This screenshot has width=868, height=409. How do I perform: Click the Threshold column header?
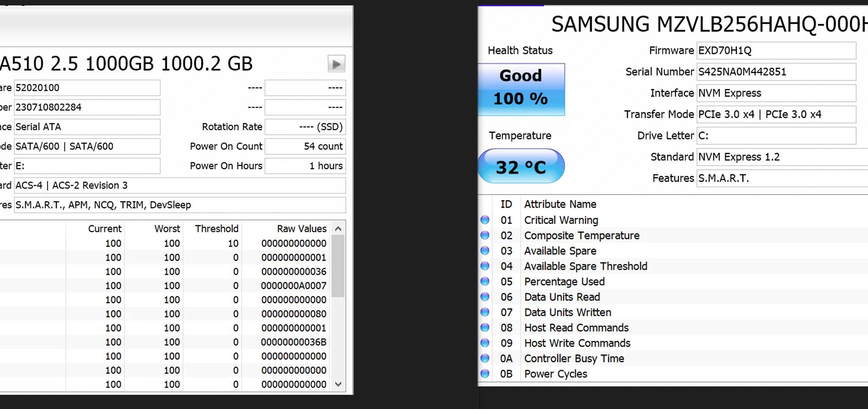point(217,229)
